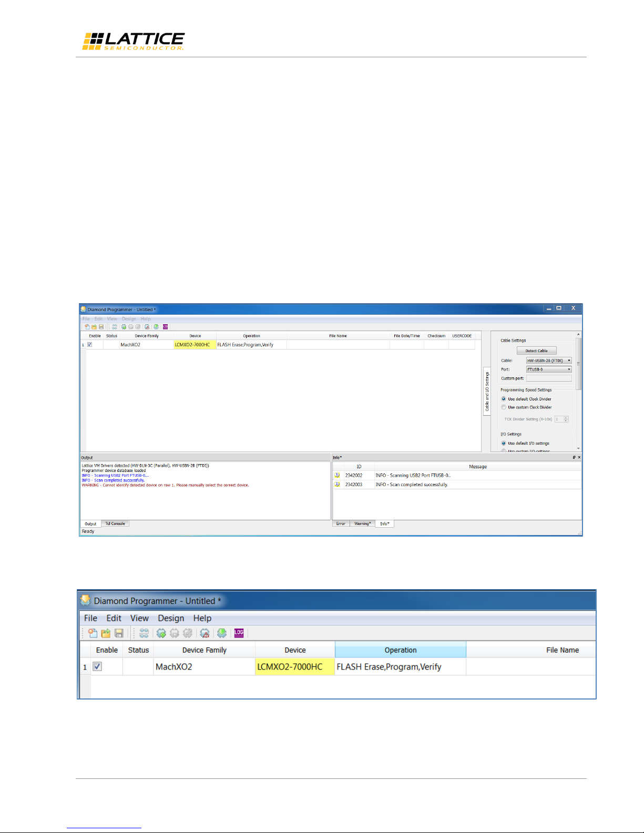The image size is (644, 833).
Task: Click the Scan devices icon in the enlarged toolbar
Action: tap(144, 633)
